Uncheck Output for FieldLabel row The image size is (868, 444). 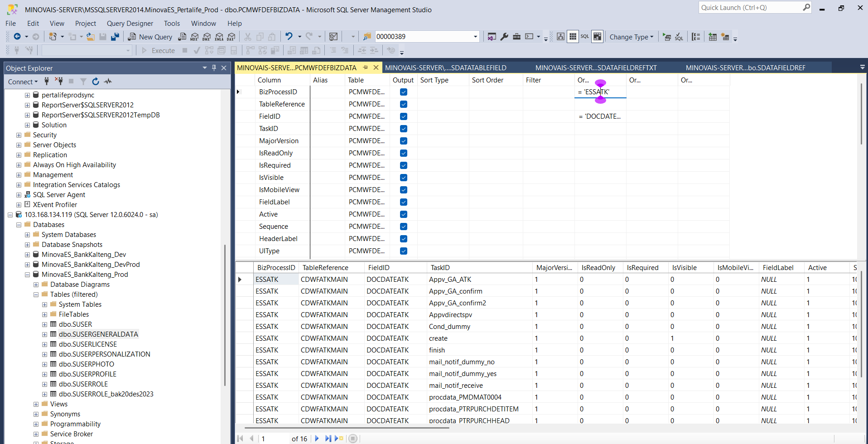(x=404, y=202)
